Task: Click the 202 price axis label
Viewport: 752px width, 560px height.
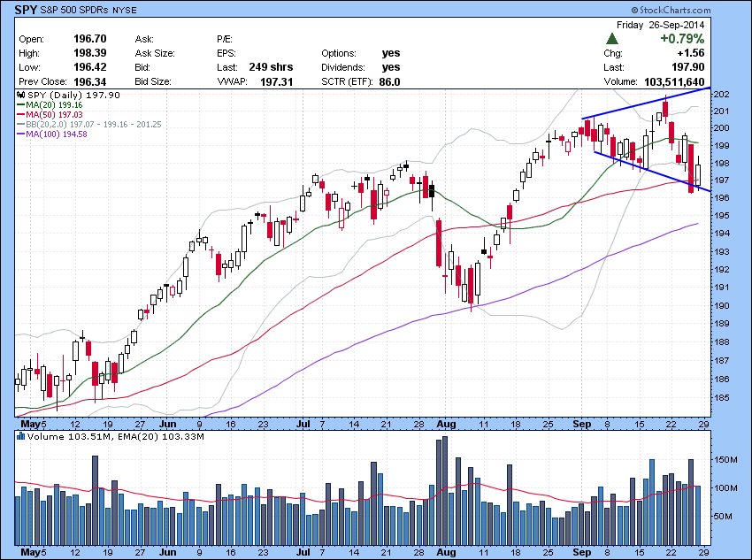Action: coord(722,95)
